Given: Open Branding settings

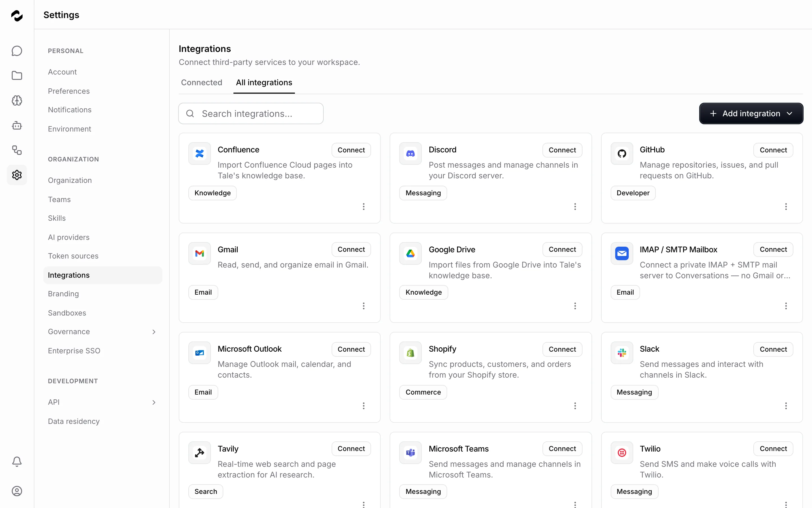Looking at the screenshot, I should (x=103, y=294).
